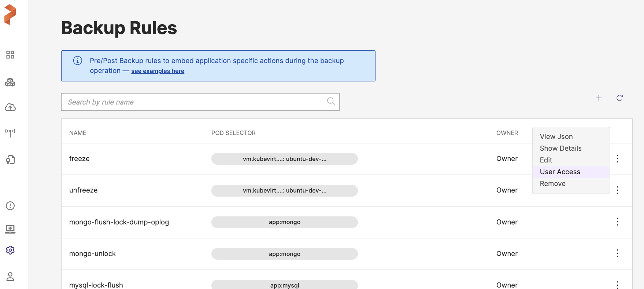Select Remove from the context menu
Image resolution: width=644 pixels, height=289 pixels.
pos(552,183)
